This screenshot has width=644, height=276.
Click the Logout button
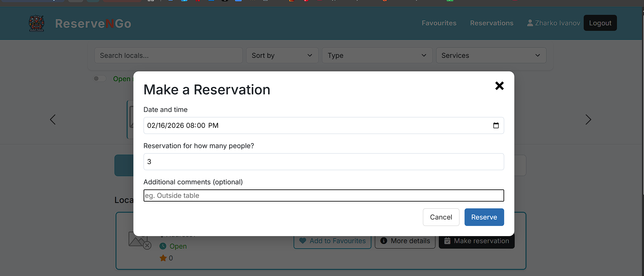[600, 23]
